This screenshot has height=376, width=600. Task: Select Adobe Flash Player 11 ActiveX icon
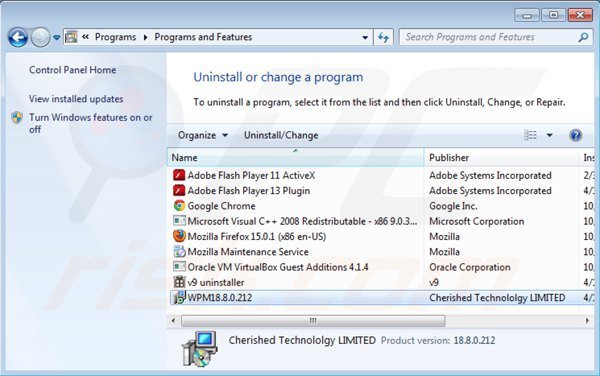(x=179, y=175)
